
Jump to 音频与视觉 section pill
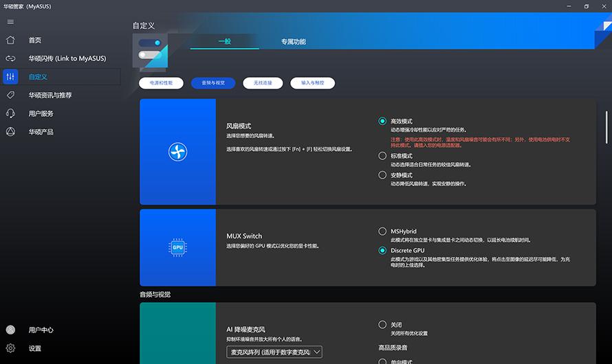click(213, 83)
